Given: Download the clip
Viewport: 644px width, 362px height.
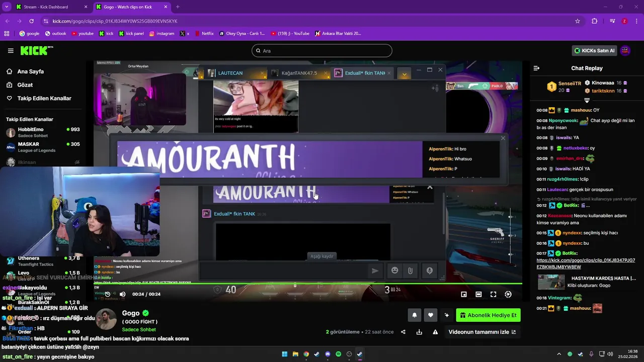Looking at the screenshot, I should point(419,332).
